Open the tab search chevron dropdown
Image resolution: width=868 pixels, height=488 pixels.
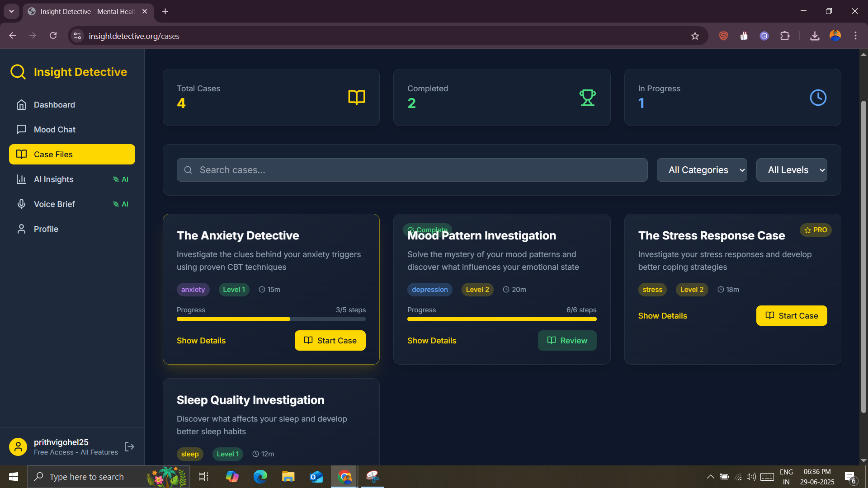coord(11,11)
